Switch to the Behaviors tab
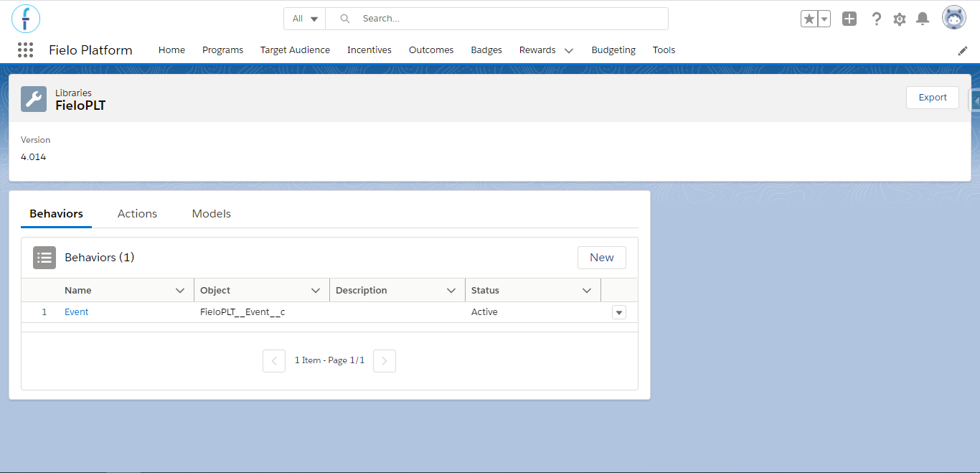The width and height of the screenshot is (980, 473). point(56,214)
